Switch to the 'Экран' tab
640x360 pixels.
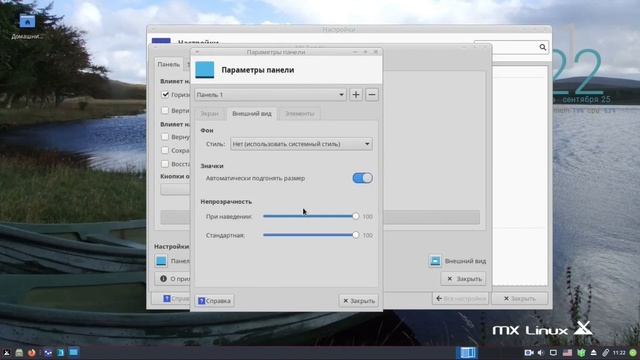click(x=209, y=113)
